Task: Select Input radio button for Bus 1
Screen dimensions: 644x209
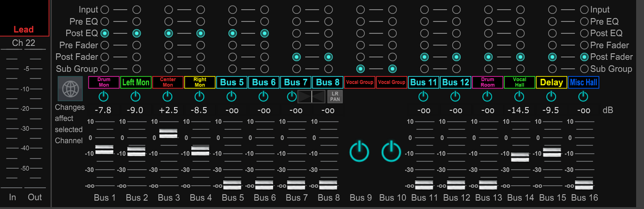Action: click(x=105, y=10)
